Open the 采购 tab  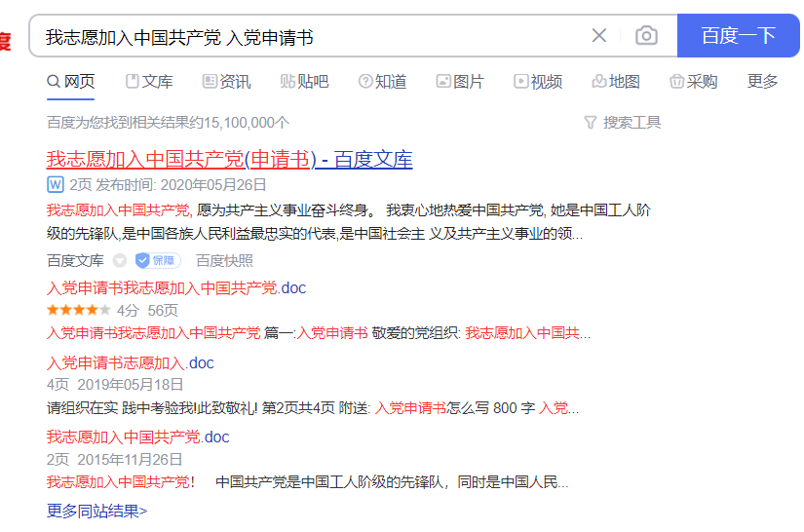pyautogui.click(x=693, y=82)
